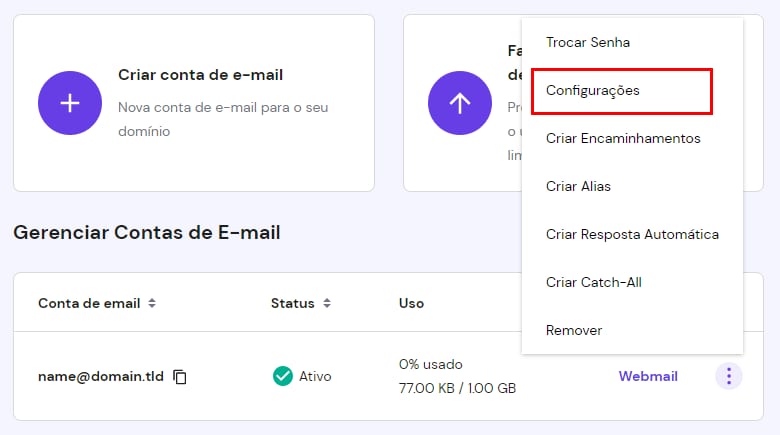Viewport: 780px width, 435px height.
Task: Click the Gerenciar Contas de E-mail heading
Action: click(x=146, y=233)
